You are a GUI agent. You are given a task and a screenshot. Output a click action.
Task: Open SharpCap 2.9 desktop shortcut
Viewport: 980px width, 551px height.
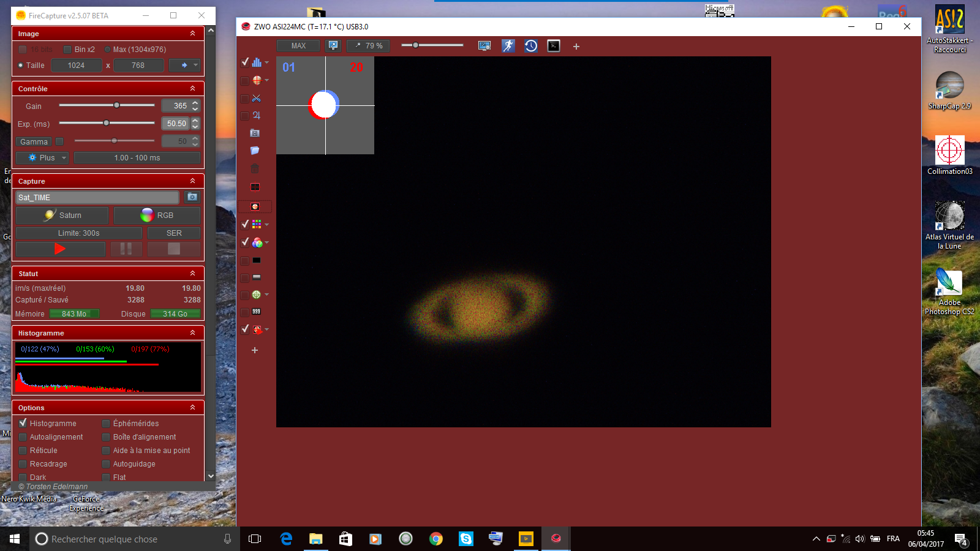pyautogui.click(x=949, y=90)
